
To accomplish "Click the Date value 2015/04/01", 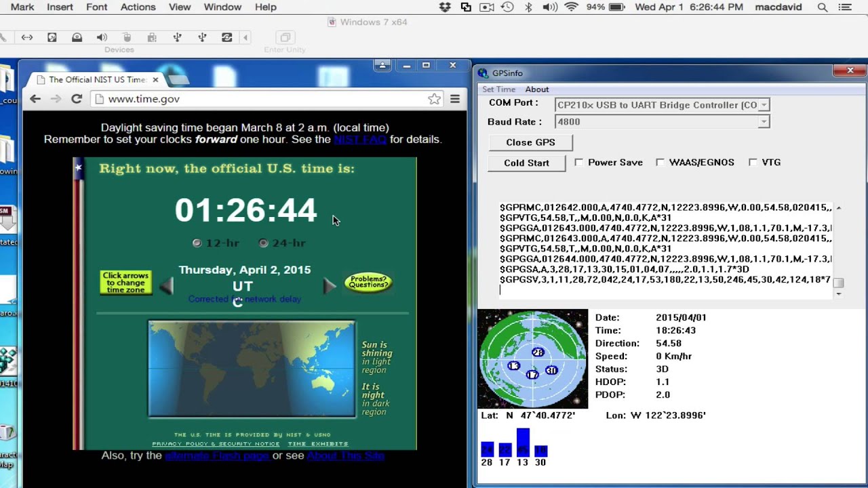I will pyautogui.click(x=681, y=317).
